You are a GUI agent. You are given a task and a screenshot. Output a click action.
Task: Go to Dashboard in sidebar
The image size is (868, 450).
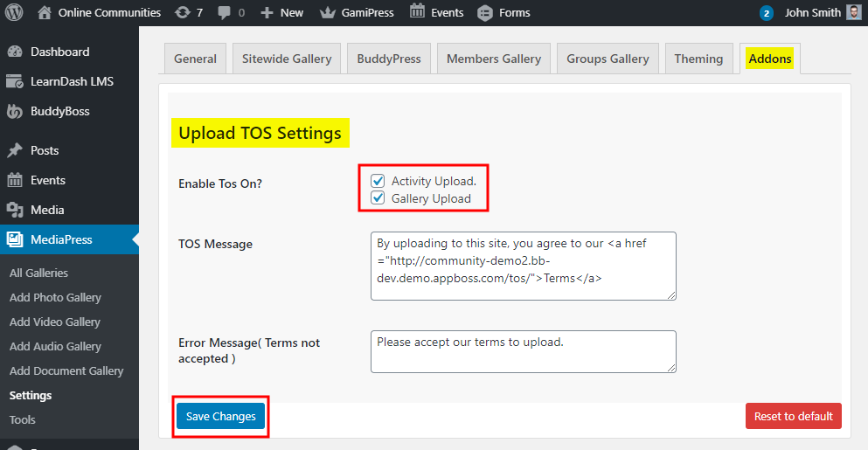59,52
